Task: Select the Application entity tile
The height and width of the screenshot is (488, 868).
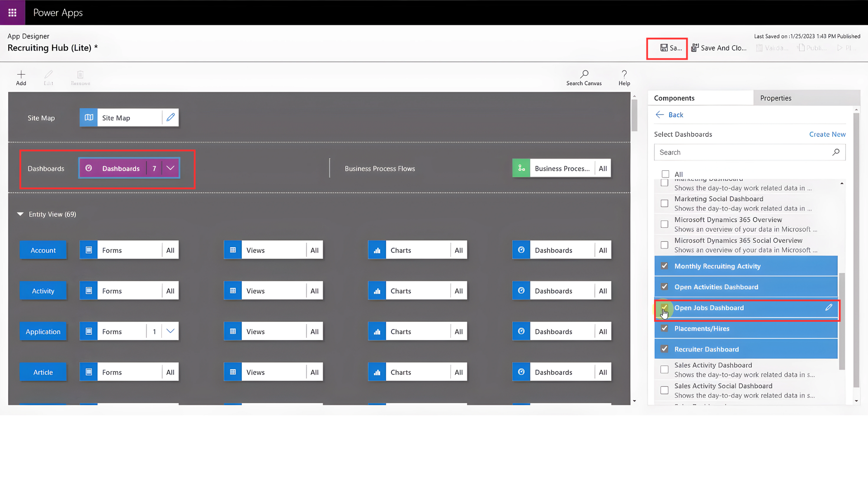Action: (x=43, y=331)
